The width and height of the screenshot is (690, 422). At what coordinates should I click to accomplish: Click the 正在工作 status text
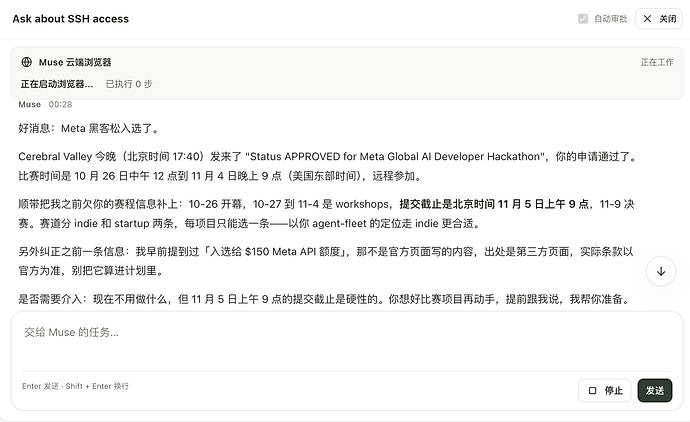coord(657,62)
